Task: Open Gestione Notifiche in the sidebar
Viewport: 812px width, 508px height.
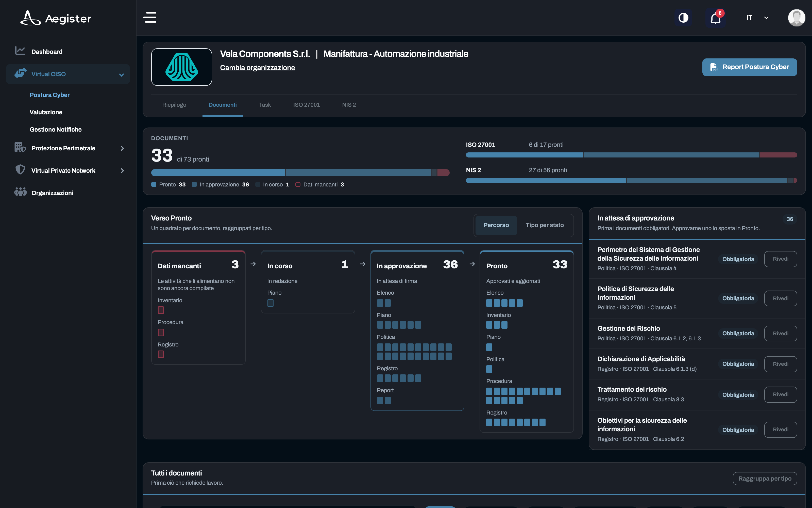Action: point(56,130)
